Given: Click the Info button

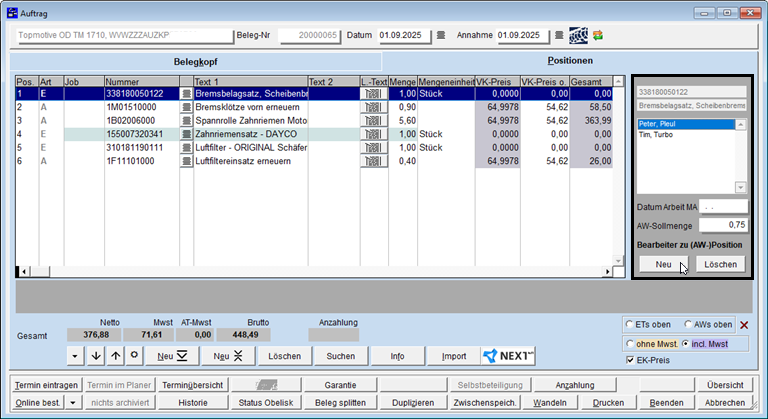Looking at the screenshot, I should pyautogui.click(x=397, y=356).
